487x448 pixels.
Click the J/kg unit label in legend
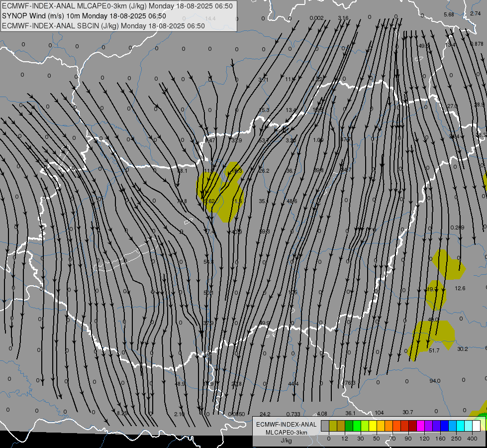(286, 441)
